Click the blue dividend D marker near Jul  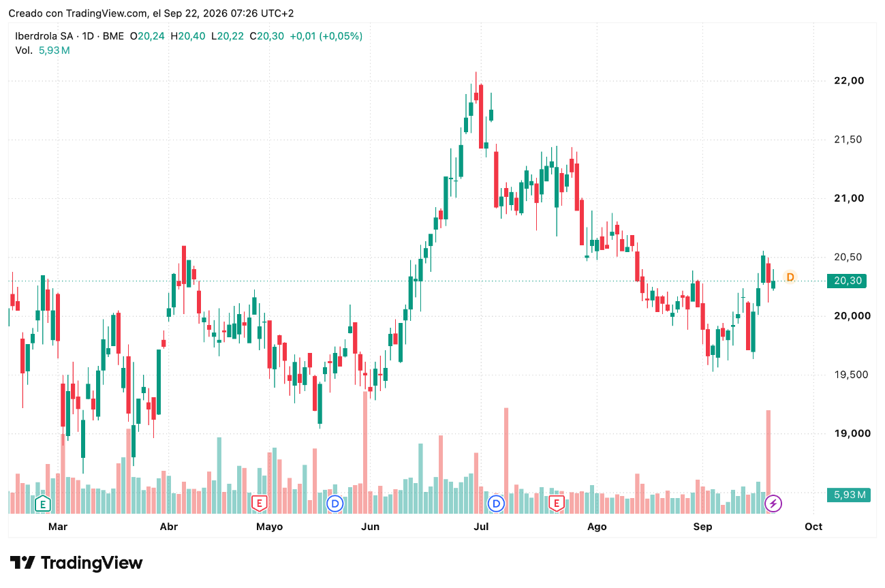point(497,504)
